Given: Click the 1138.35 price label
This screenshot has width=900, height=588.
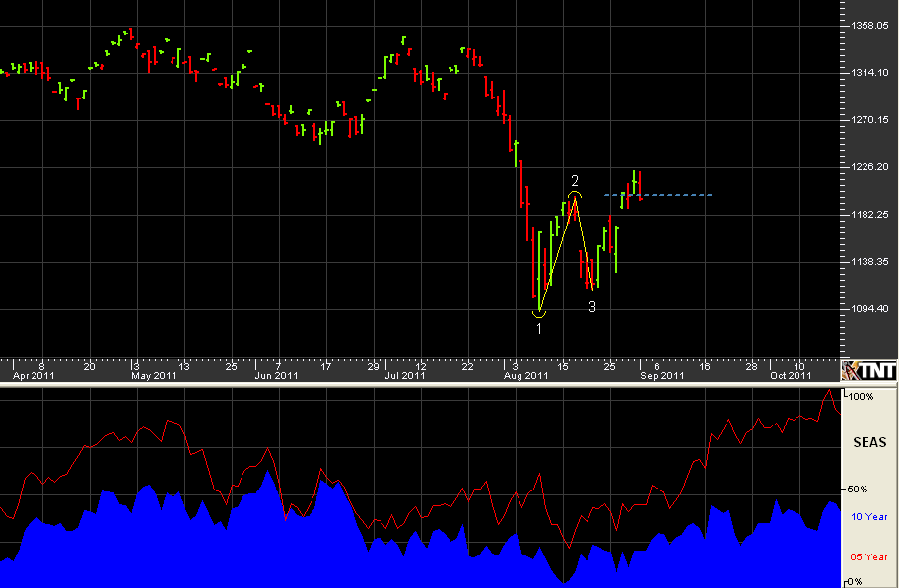Looking at the screenshot, I should coord(869,262).
